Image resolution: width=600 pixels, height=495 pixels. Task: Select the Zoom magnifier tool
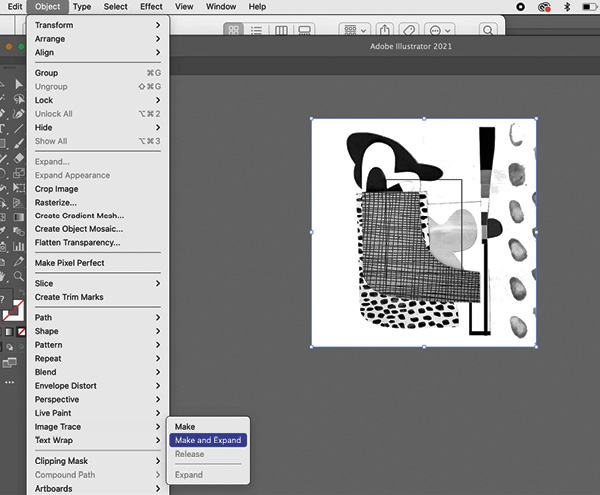pyautogui.click(x=18, y=276)
